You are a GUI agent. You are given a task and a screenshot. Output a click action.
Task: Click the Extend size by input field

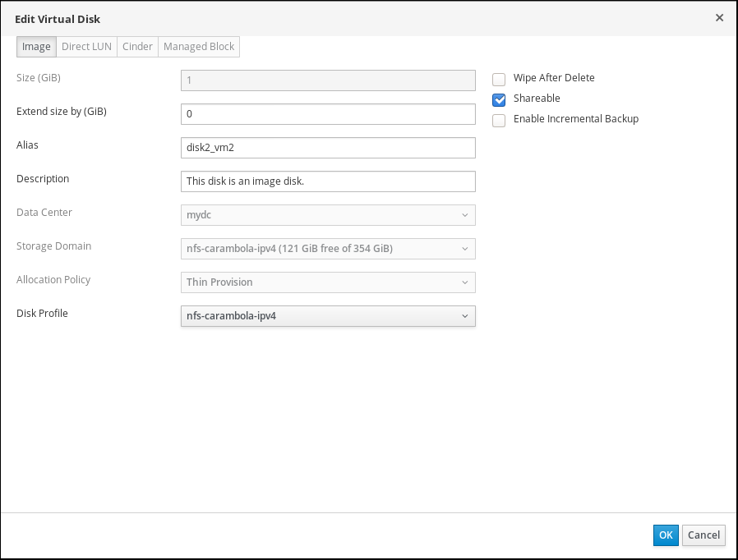pos(327,114)
